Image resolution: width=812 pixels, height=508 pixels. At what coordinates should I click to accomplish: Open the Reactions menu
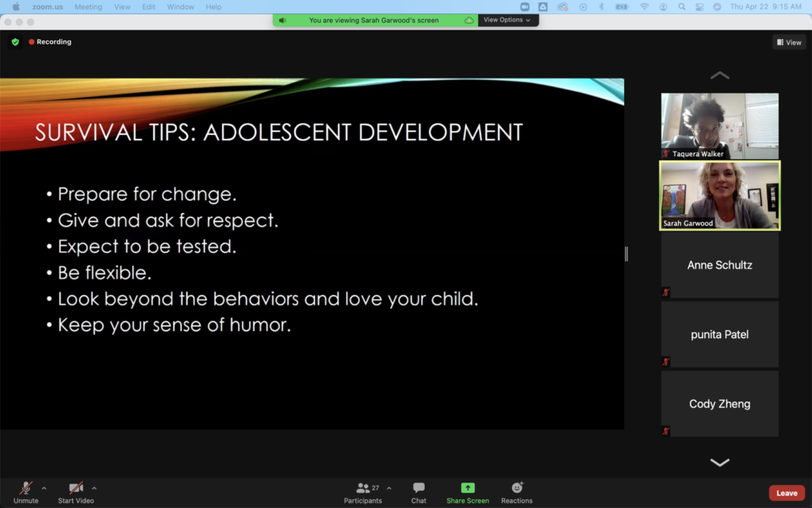point(517,492)
